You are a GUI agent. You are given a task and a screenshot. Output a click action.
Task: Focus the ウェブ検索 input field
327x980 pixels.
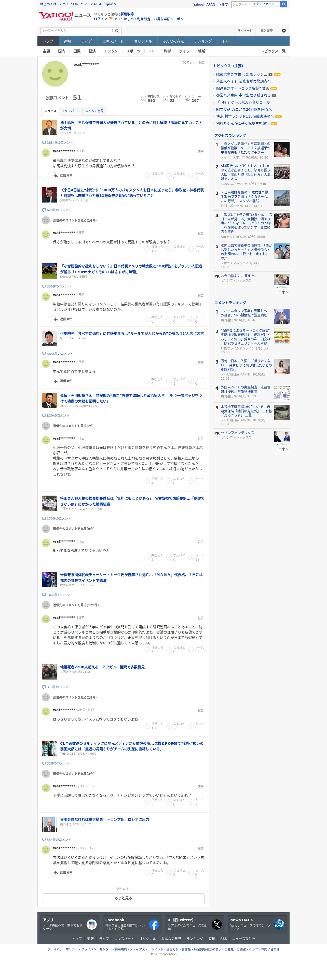pos(241,4)
